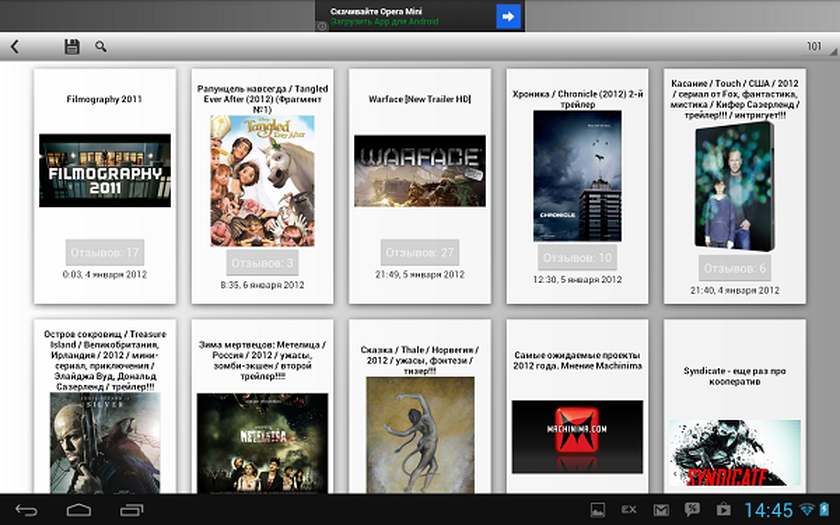This screenshot has height=525, width=840.
Task: Open the chat notification icon in status bar
Action: pyautogui.click(x=692, y=510)
